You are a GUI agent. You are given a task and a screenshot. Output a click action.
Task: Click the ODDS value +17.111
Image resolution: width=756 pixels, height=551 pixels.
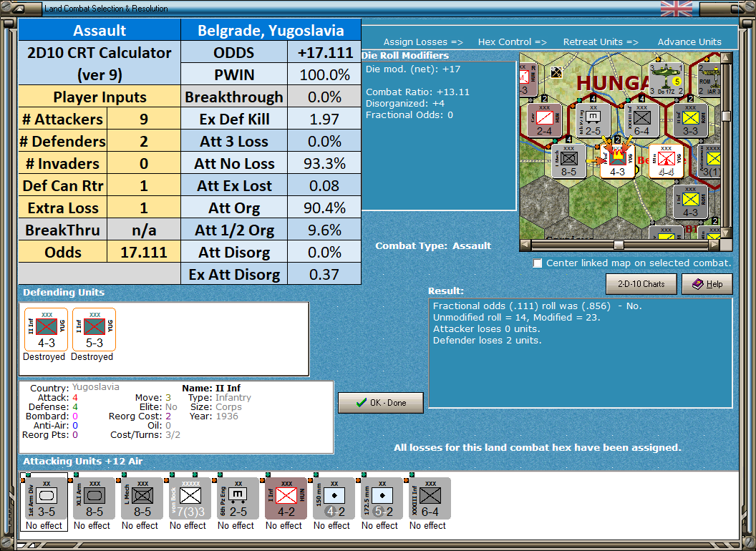(x=324, y=52)
